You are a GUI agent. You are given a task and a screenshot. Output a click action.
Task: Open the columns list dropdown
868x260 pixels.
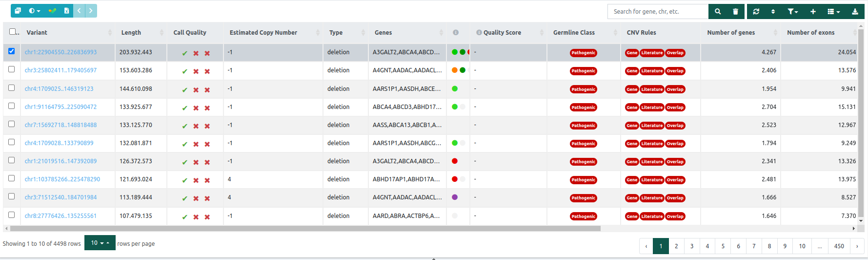click(x=833, y=11)
